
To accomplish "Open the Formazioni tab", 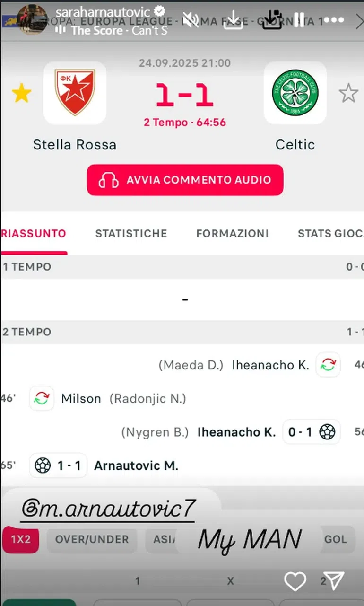I will 232,233.
